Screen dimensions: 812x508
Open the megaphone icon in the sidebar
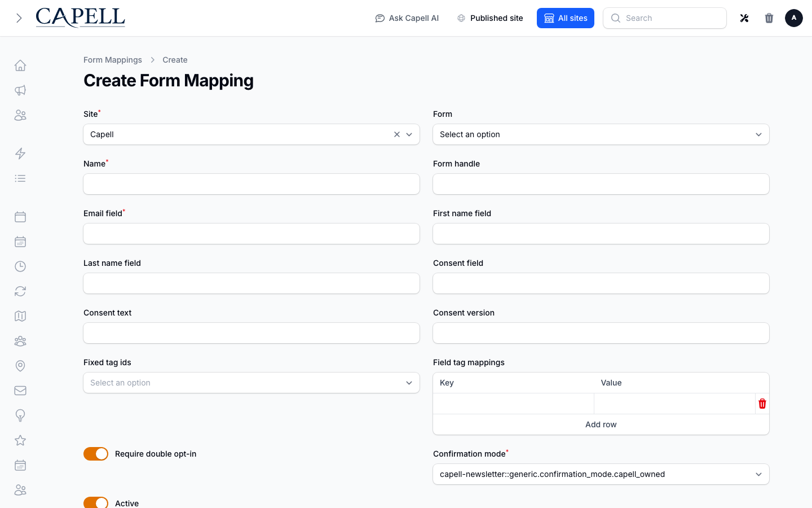tap(20, 90)
